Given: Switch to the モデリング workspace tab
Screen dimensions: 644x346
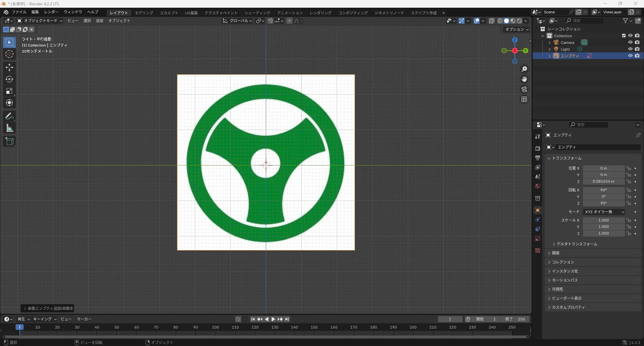Looking at the screenshot, I should (144, 13).
